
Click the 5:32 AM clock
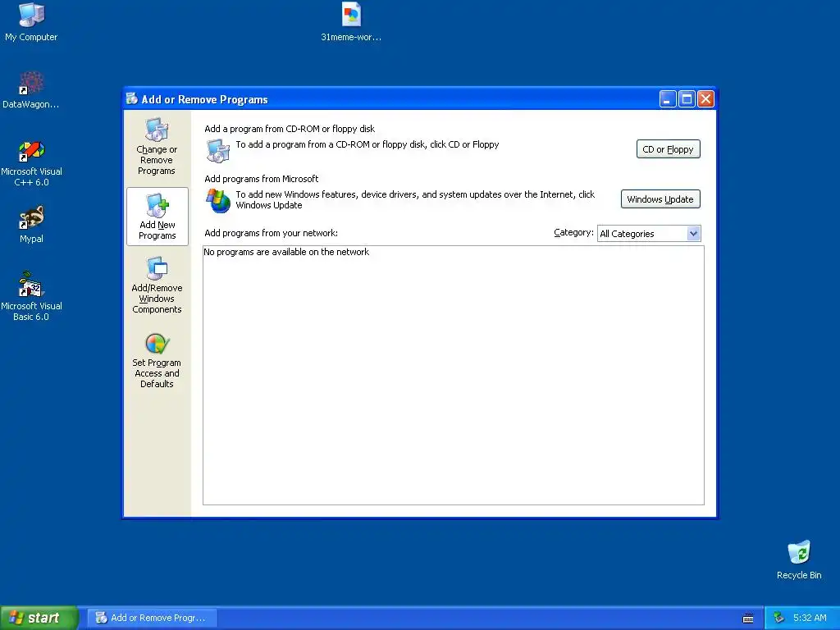pos(810,618)
